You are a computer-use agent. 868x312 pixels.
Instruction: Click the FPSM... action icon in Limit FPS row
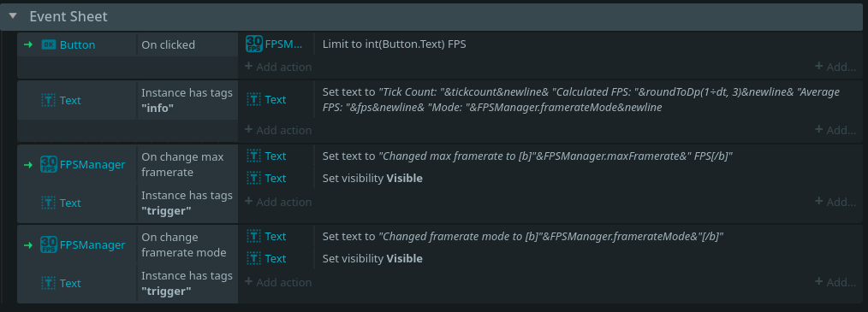coord(254,44)
